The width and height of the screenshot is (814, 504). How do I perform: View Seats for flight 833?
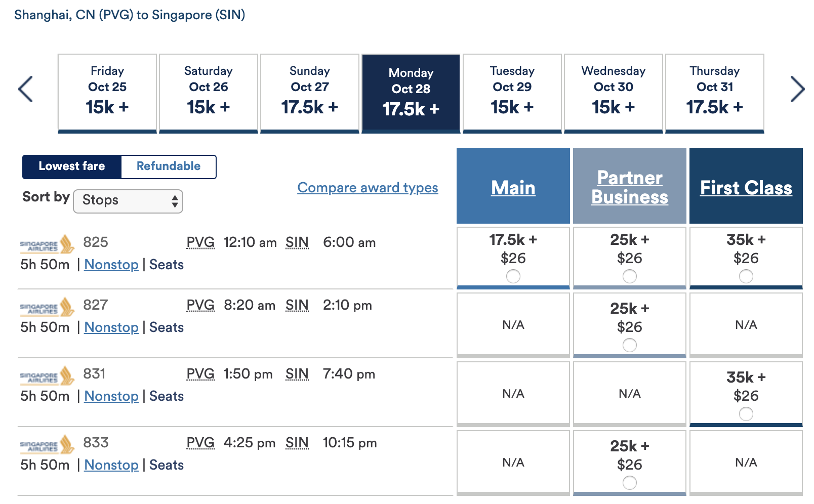[x=167, y=465]
